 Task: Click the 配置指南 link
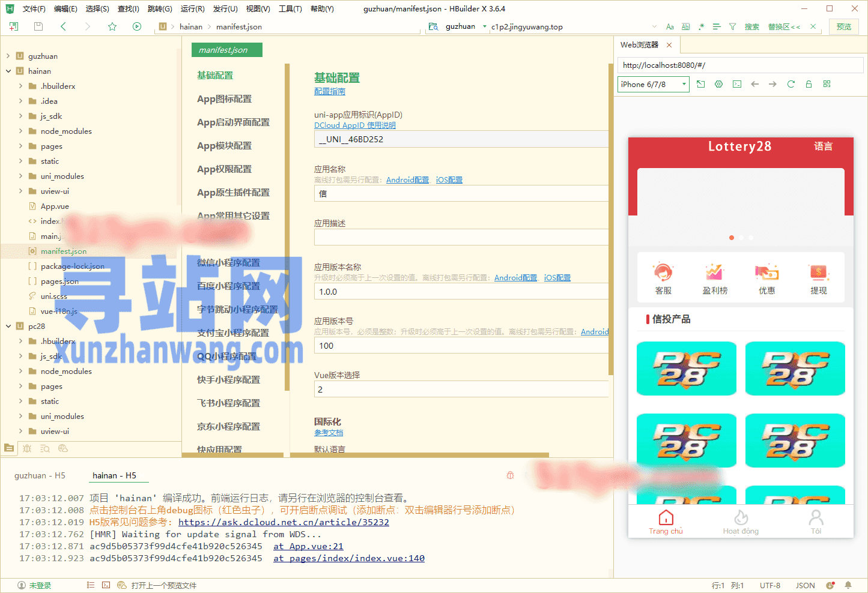coord(330,91)
